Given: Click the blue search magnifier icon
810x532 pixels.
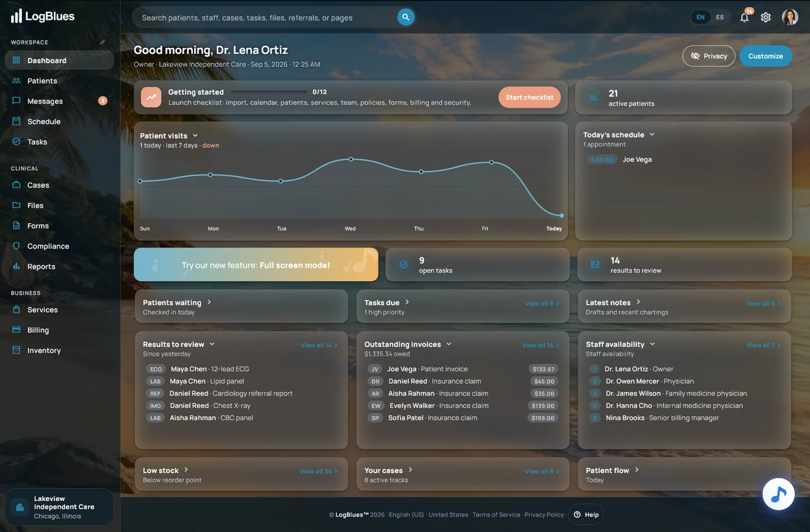Looking at the screenshot, I should (406, 17).
